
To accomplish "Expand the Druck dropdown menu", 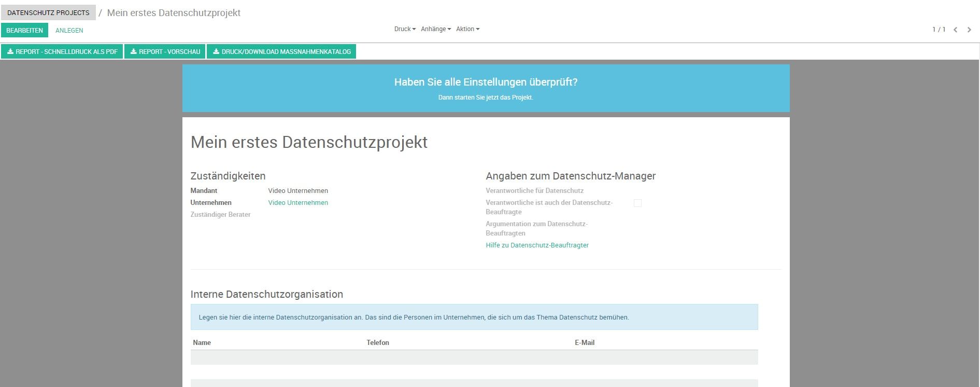I will 404,29.
